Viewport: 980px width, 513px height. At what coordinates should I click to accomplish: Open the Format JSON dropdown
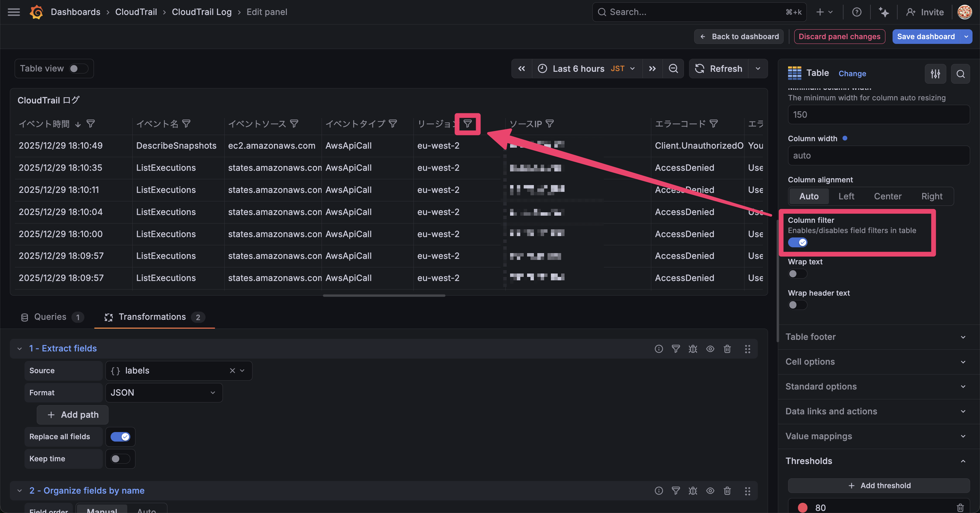tap(164, 393)
